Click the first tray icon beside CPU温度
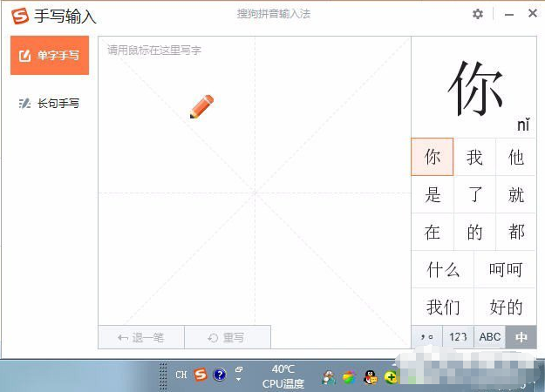The image size is (545, 392). tap(329, 377)
